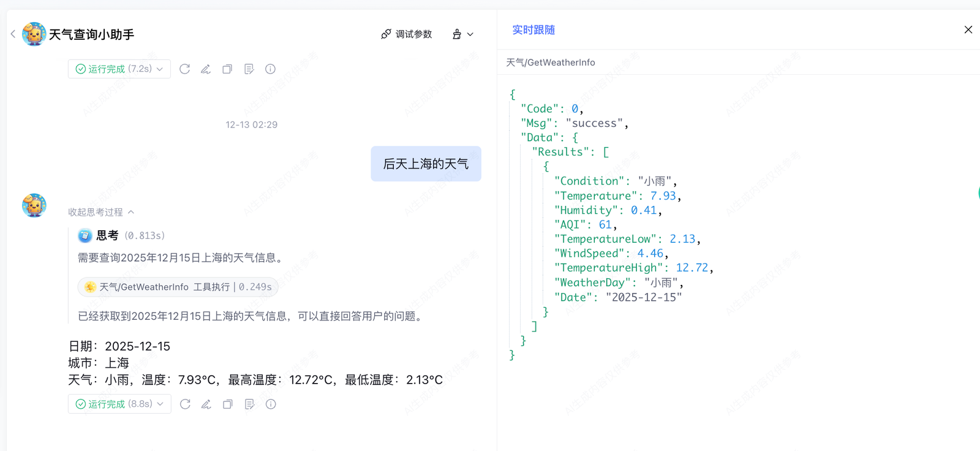Close the 实时跟随 side panel
Image resolution: width=980 pixels, height=451 pixels.
(968, 30)
